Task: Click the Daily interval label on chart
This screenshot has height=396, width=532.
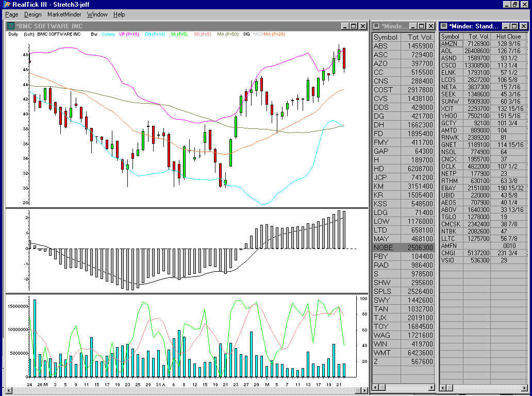Action: tap(13, 34)
